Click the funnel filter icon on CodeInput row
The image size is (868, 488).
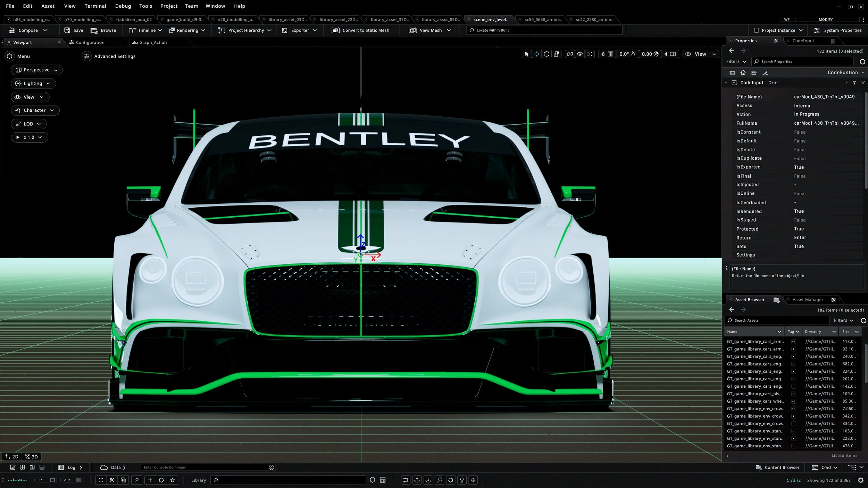(854, 83)
